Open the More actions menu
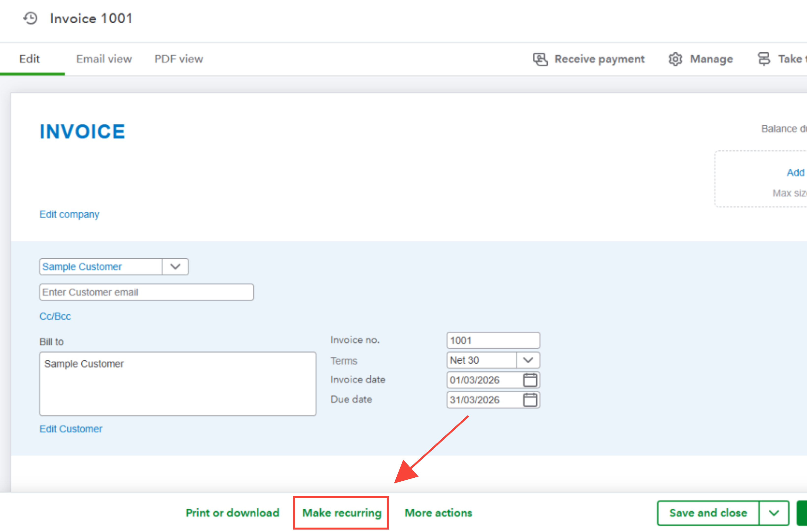The width and height of the screenshot is (807, 532). [438, 513]
